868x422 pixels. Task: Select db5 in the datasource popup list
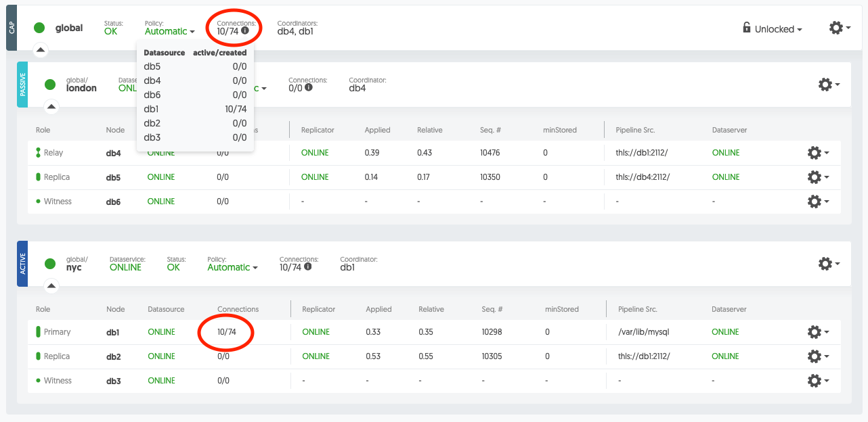(152, 66)
